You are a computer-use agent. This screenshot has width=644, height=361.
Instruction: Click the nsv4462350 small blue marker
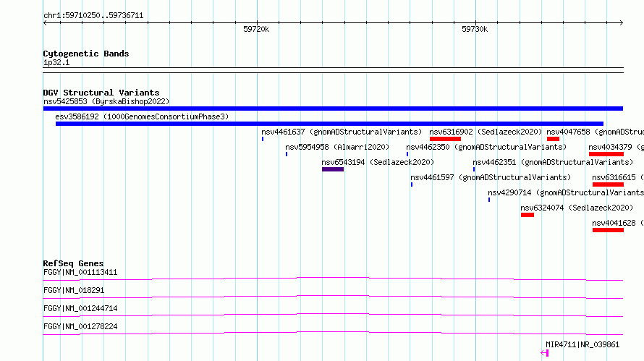pyautogui.click(x=407, y=154)
